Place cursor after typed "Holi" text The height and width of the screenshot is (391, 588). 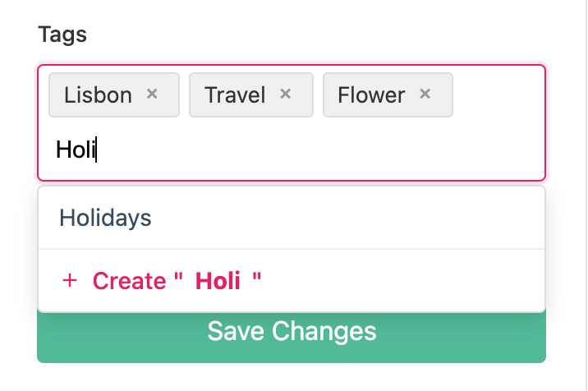97,150
